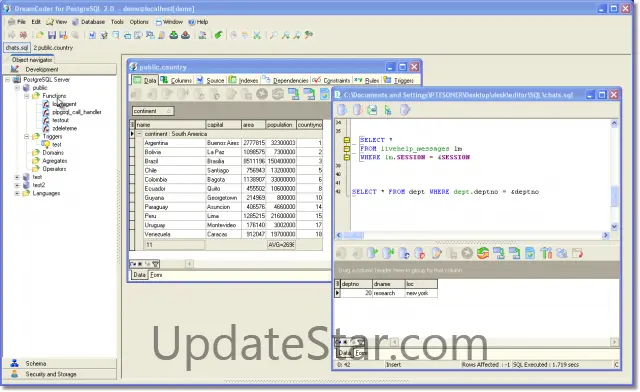Screen dimensions: 640x392
Task: Click the save-as floppy icon in main toolbar
Action: 63,35
